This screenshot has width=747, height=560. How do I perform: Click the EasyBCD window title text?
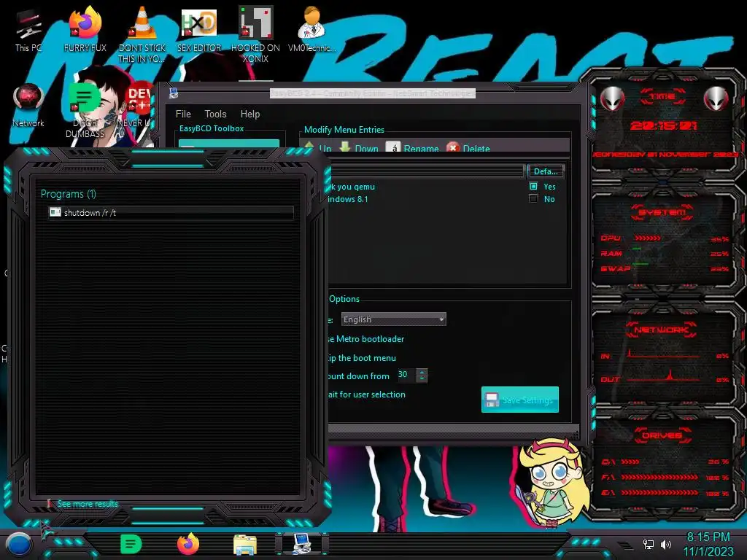tap(373, 93)
